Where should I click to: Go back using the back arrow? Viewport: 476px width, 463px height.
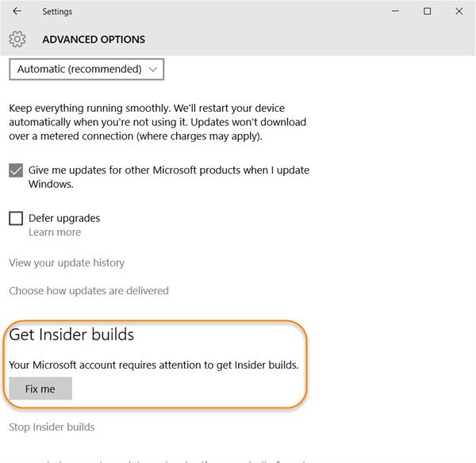(x=17, y=12)
